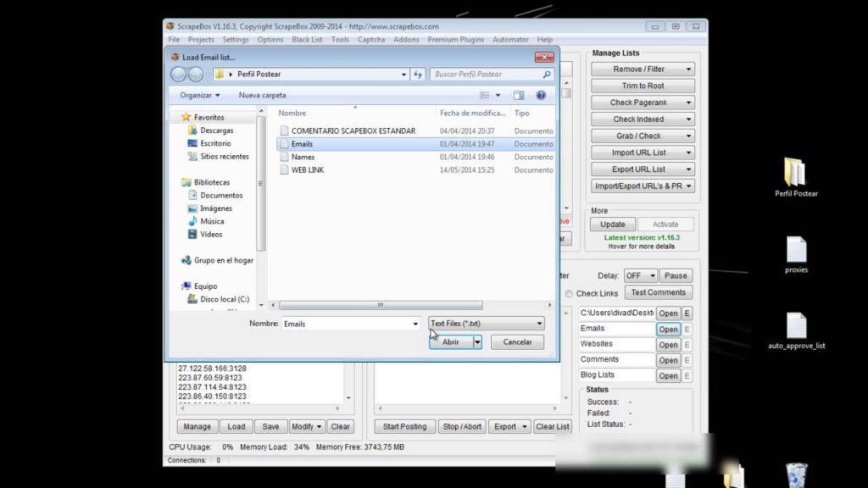The height and width of the screenshot is (488, 868).
Task: Select auto_approve_list file on the desktop
Action: coord(796,331)
